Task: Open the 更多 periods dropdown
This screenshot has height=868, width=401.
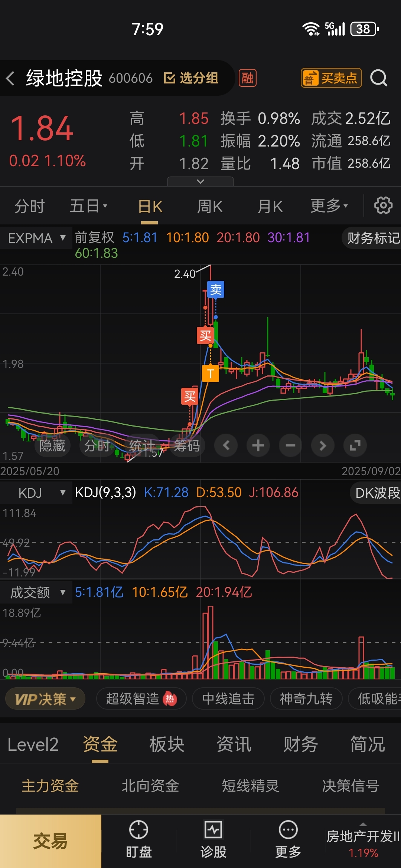Action: pos(329,206)
